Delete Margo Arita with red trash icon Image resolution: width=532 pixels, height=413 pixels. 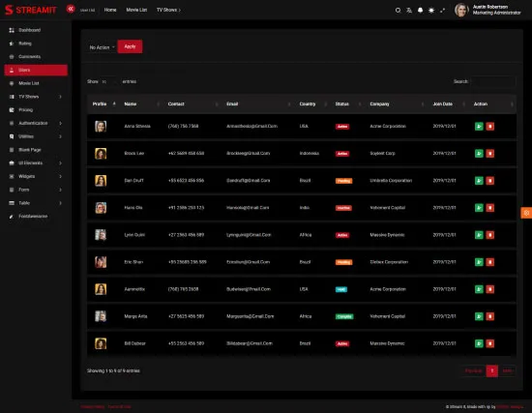point(490,316)
